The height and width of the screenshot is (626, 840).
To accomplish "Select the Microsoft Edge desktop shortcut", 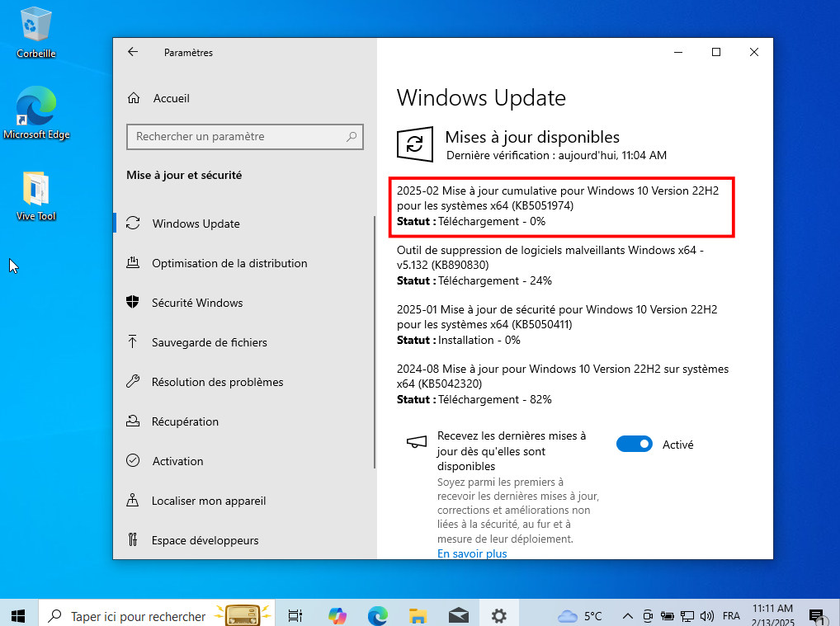I will point(35,112).
